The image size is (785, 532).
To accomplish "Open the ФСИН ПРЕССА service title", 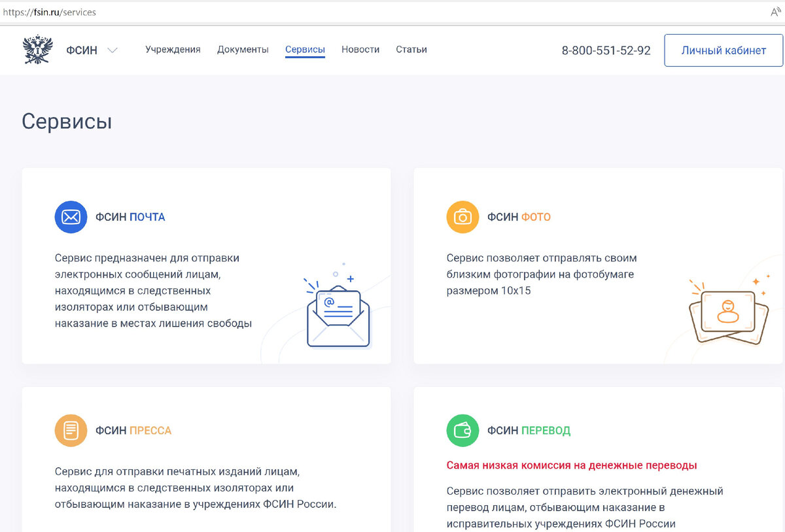I will [x=133, y=431].
